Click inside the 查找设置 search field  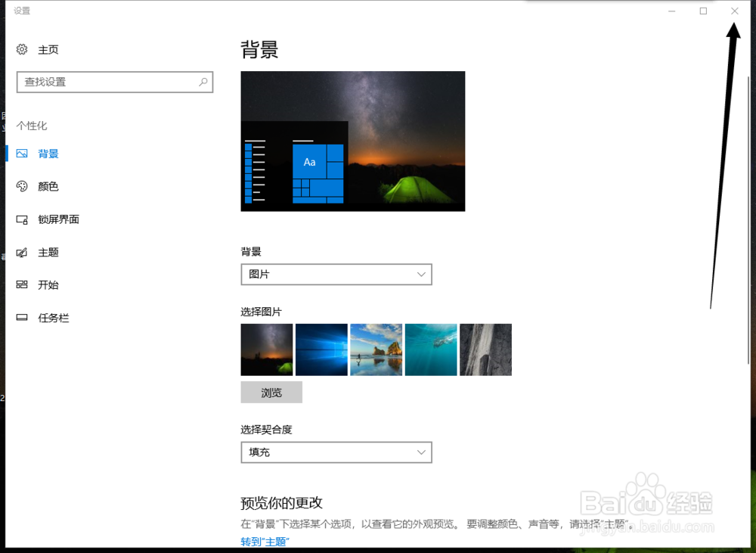tap(106, 82)
